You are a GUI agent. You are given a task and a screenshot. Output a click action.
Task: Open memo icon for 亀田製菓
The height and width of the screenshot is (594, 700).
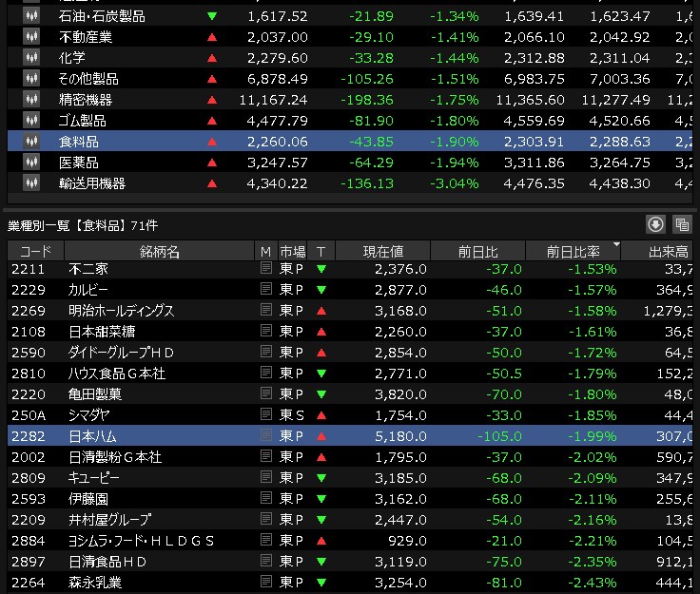coord(266,393)
